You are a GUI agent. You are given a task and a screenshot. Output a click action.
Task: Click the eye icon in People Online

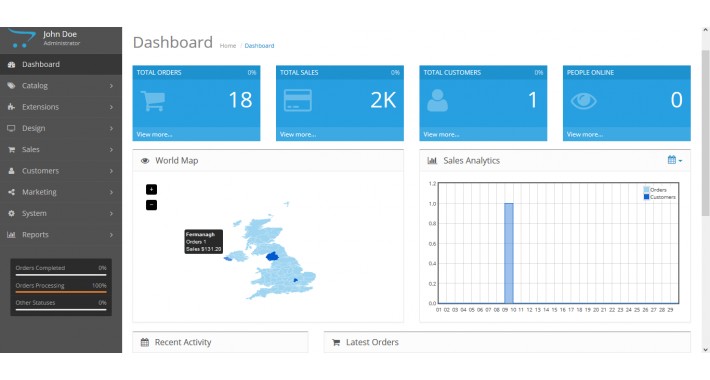pyautogui.click(x=583, y=101)
